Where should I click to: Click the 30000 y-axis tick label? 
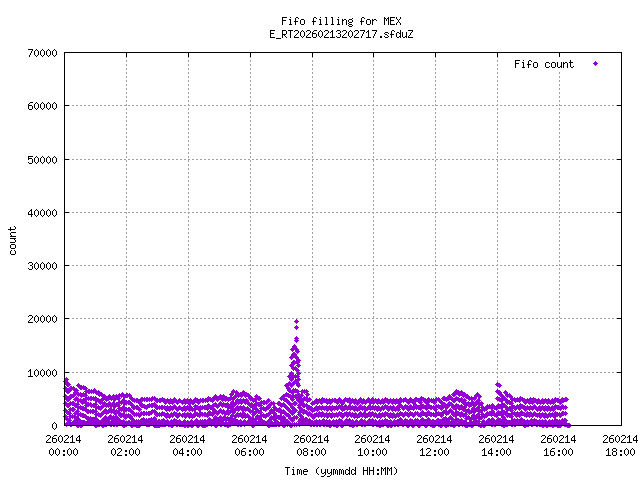coord(40,266)
